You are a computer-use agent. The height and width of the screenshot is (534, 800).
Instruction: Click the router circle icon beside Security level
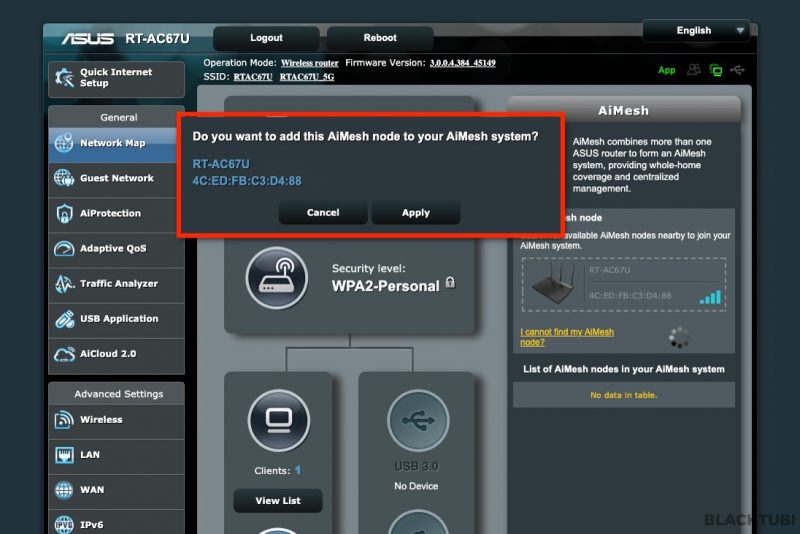pyautogui.click(x=277, y=278)
